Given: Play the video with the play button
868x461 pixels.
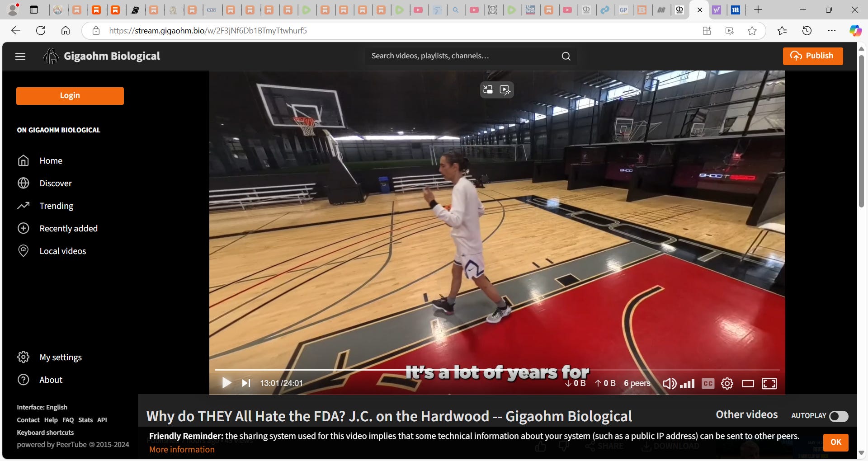Looking at the screenshot, I should click(226, 383).
